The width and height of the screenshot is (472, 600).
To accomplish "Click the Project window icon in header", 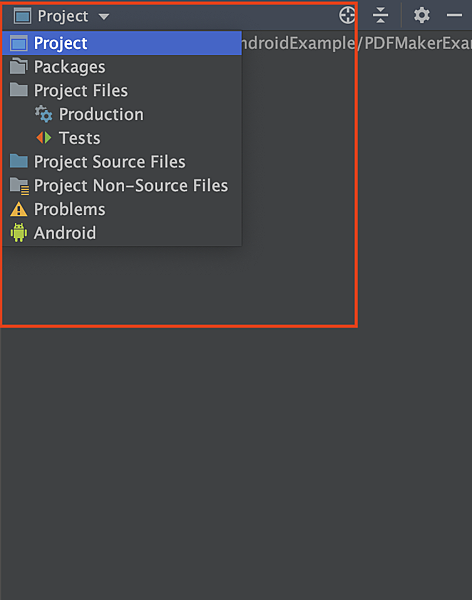I will click(x=22, y=16).
